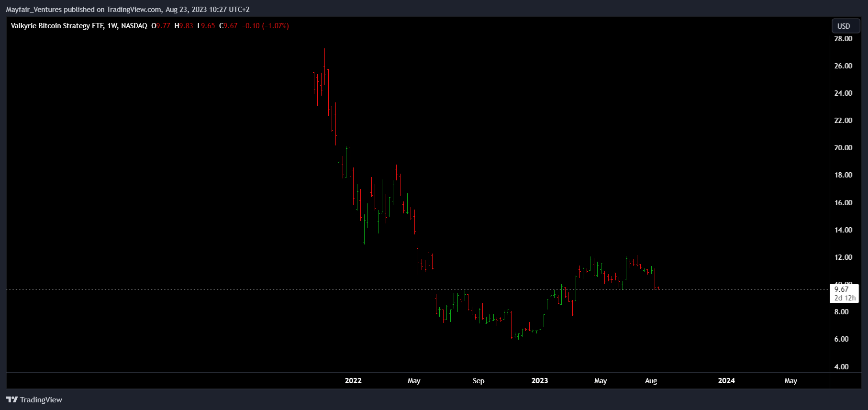Viewport: 868px width, 410px height.
Task: Click the USD currency button
Action: click(x=845, y=26)
